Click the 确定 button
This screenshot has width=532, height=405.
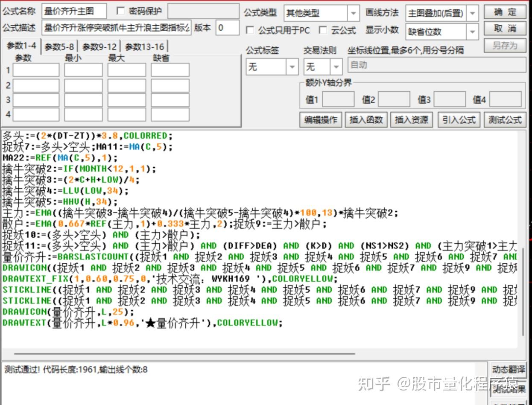[505, 12]
